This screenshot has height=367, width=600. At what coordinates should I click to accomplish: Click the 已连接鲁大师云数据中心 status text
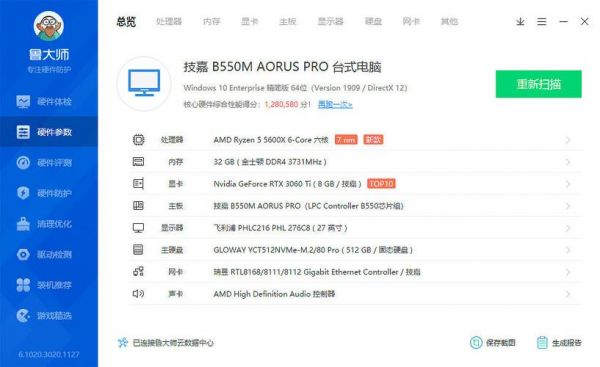(x=173, y=343)
